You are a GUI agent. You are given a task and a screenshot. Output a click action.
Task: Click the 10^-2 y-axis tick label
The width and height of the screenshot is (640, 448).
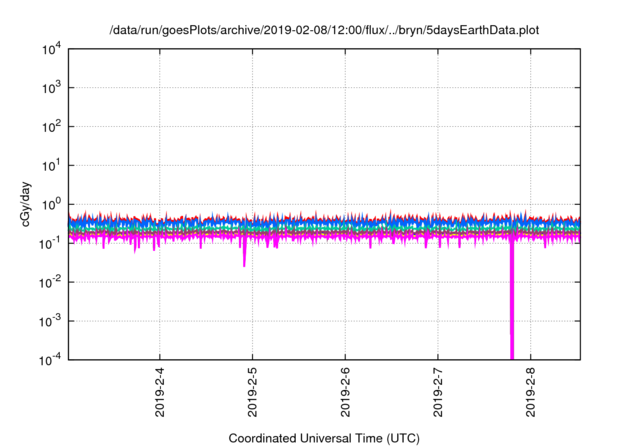[x=50, y=282]
